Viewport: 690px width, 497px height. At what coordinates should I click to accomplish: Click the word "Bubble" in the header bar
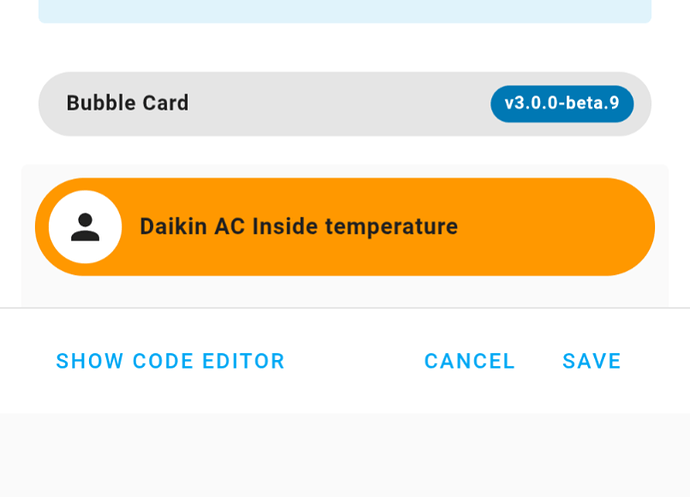[96, 103]
